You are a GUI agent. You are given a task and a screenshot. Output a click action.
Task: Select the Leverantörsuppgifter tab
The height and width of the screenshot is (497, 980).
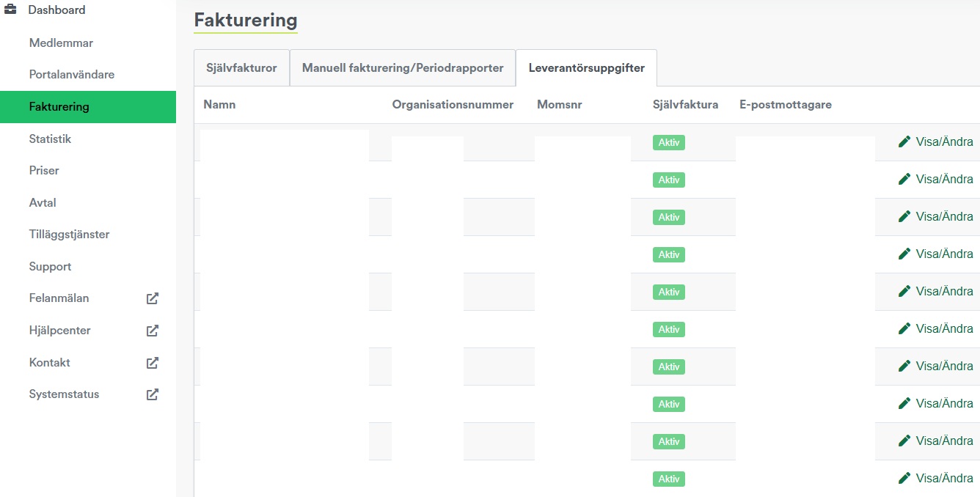586,68
